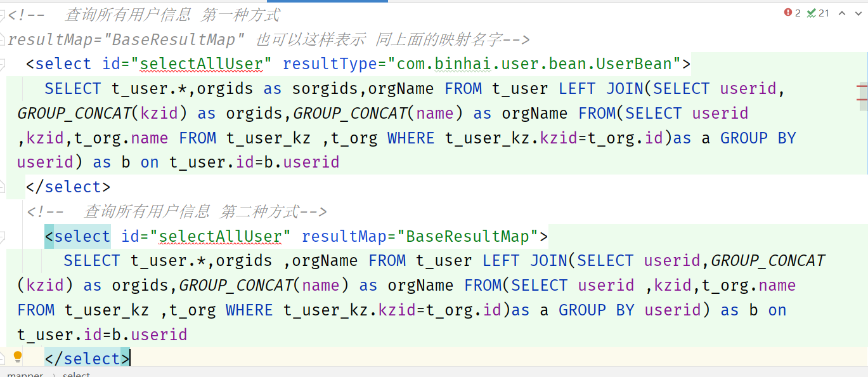Click the top red error marker on the scrollbar
The width and height of the screenshot is (868, 377).
[861, 85]
